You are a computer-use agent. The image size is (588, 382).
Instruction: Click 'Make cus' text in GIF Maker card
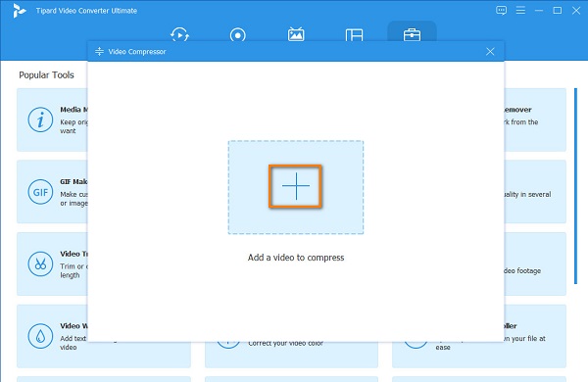[x=73, y=194]
